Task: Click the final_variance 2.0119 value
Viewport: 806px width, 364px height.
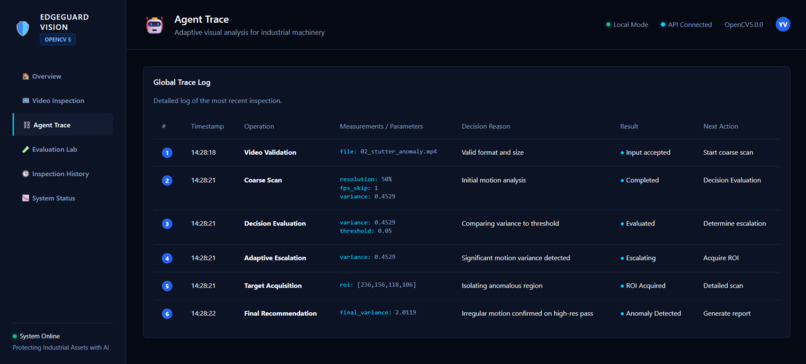Action: (378, 313)
